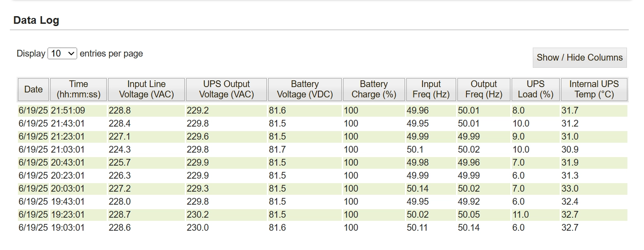Sort by Output Freq (Hz) header
The image size is (644, 250).
click(x=483, y=89)
